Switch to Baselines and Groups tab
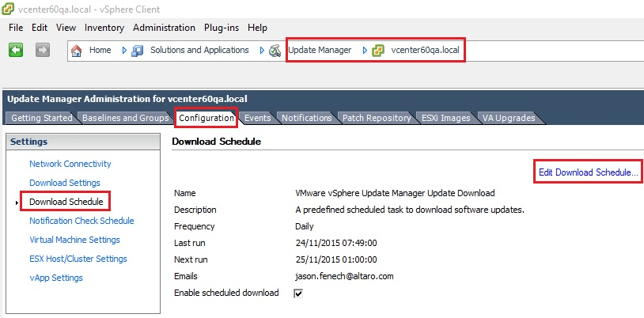 pos(125,118)
